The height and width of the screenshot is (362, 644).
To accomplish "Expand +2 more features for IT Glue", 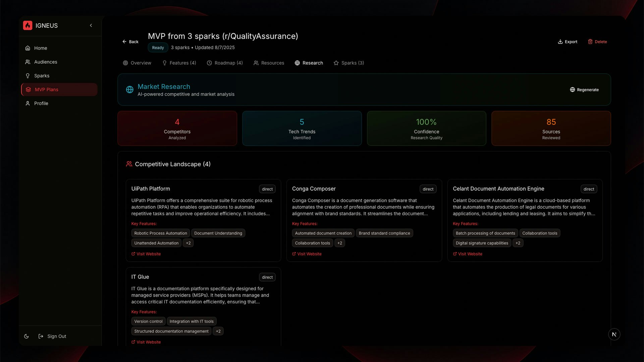I will (218, 331).
